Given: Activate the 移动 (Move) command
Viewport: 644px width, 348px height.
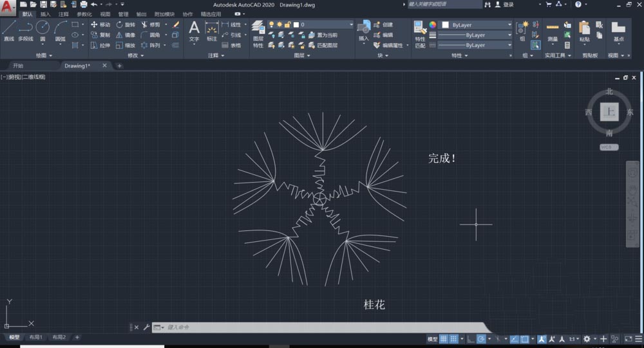Looking at the screenshot, I should click(x=100, y=24).
